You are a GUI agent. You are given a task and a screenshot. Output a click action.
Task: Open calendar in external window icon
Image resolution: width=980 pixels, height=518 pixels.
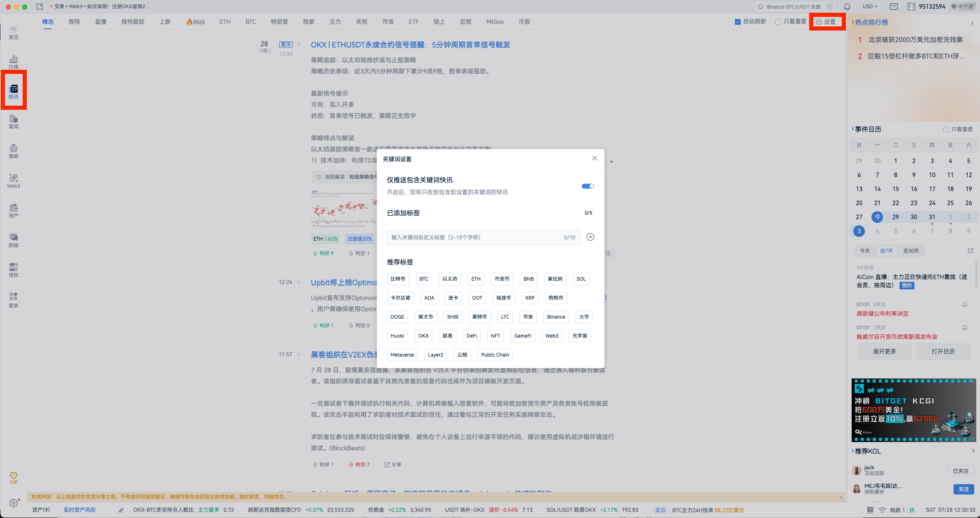(970, 251)
